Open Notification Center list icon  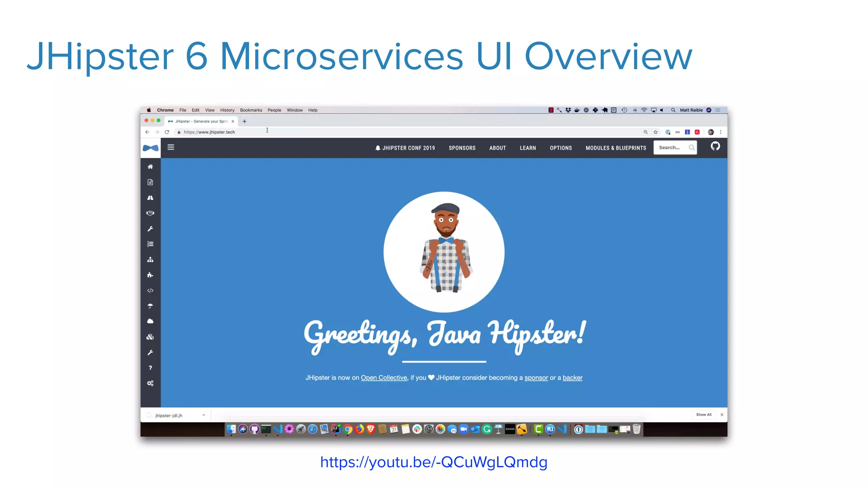coord(718,110)
